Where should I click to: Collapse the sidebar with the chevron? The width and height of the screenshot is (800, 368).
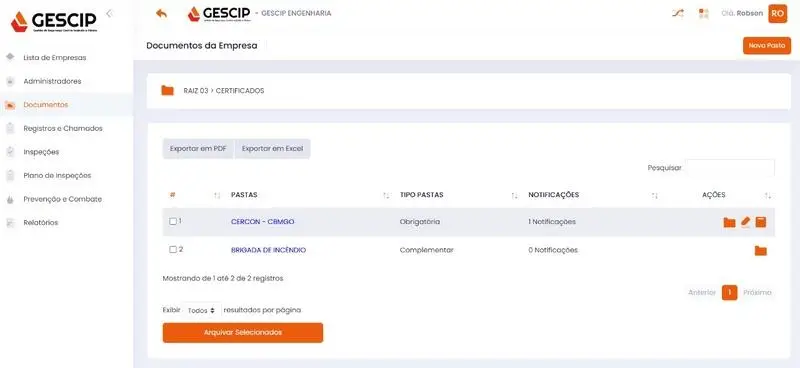[109, 14]
